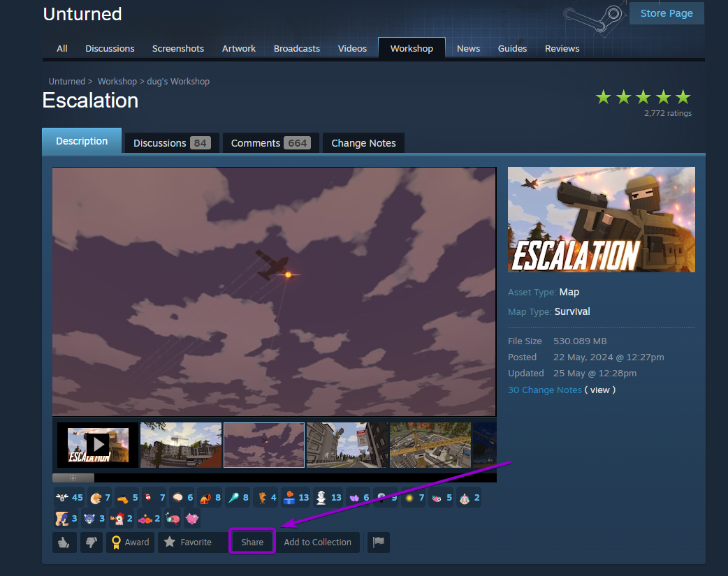Click the Unturned game title heading
This screenshot has height=576, width=728.
pos(82,14)
